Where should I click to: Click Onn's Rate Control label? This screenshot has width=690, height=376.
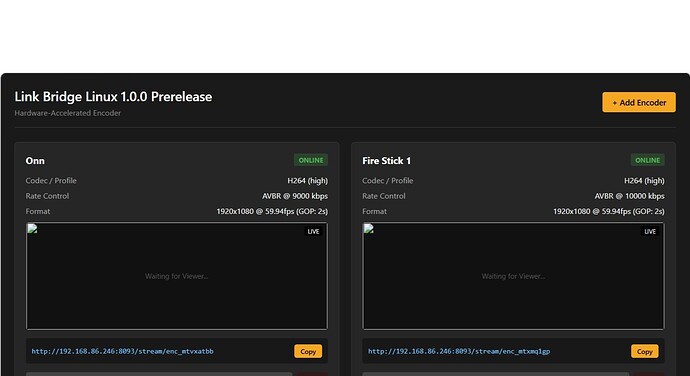pyautogui.click(x=47, y=196)
